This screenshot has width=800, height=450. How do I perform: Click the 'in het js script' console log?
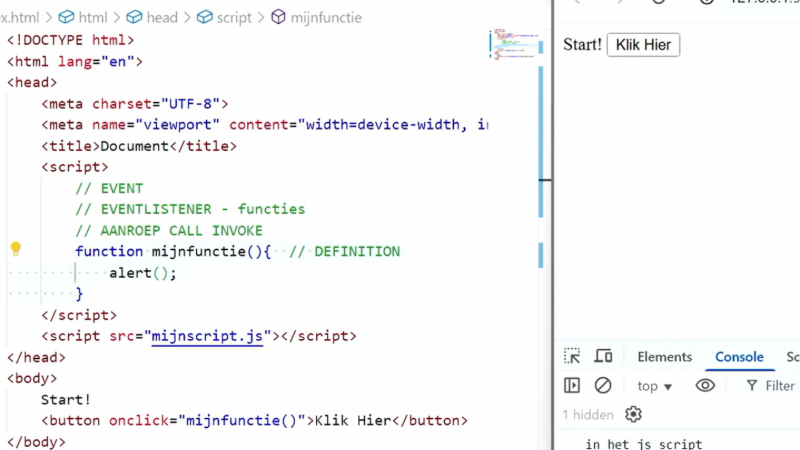(x=644, y=444)
